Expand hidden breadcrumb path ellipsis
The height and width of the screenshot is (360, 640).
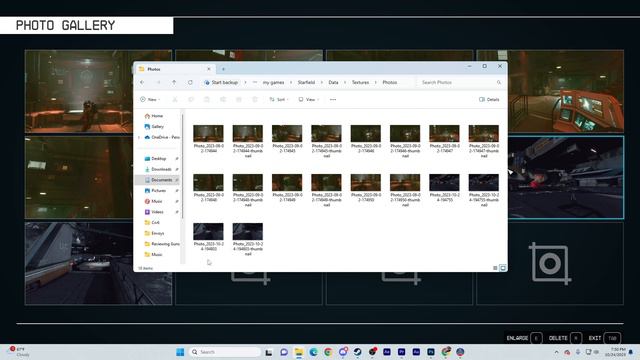pos(255,82)
